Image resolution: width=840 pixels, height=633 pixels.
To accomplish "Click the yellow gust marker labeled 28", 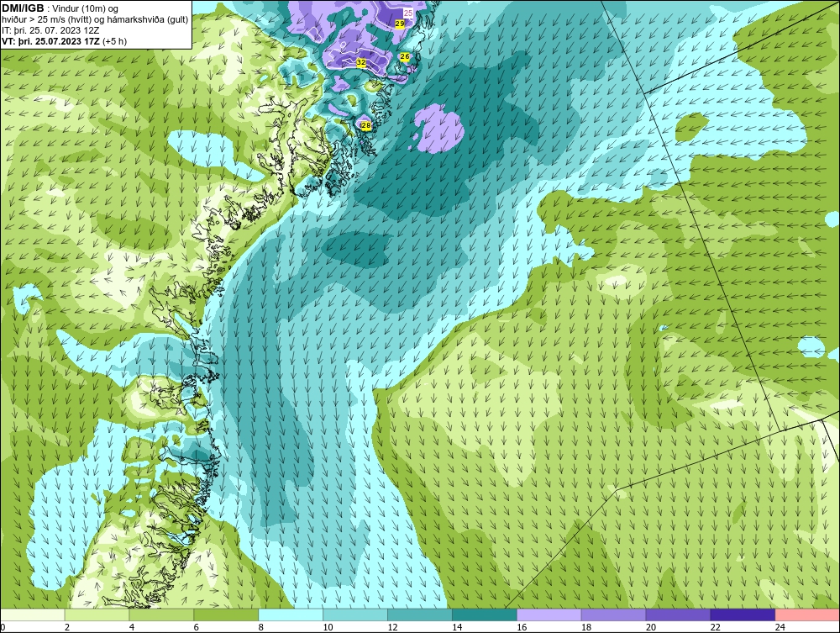I will 366,125.
